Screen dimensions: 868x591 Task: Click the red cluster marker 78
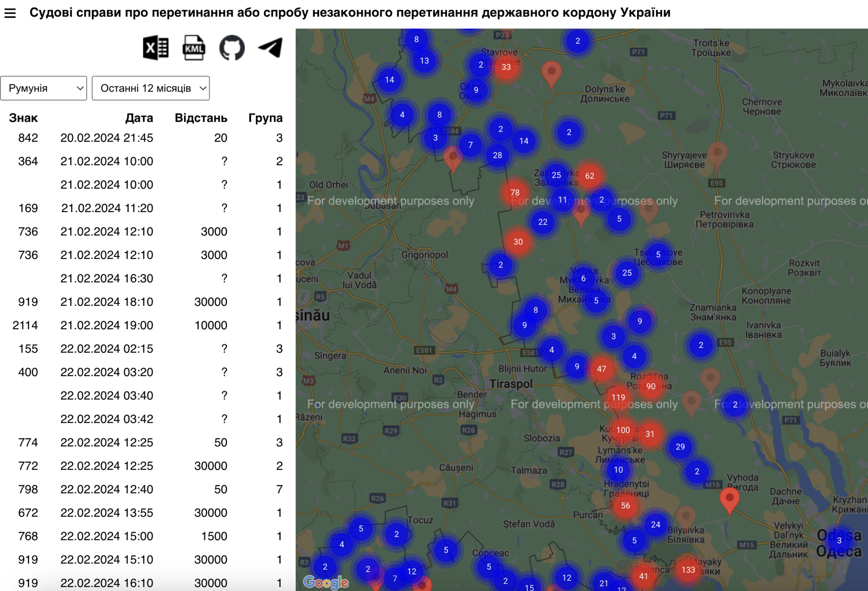point(515,192)
